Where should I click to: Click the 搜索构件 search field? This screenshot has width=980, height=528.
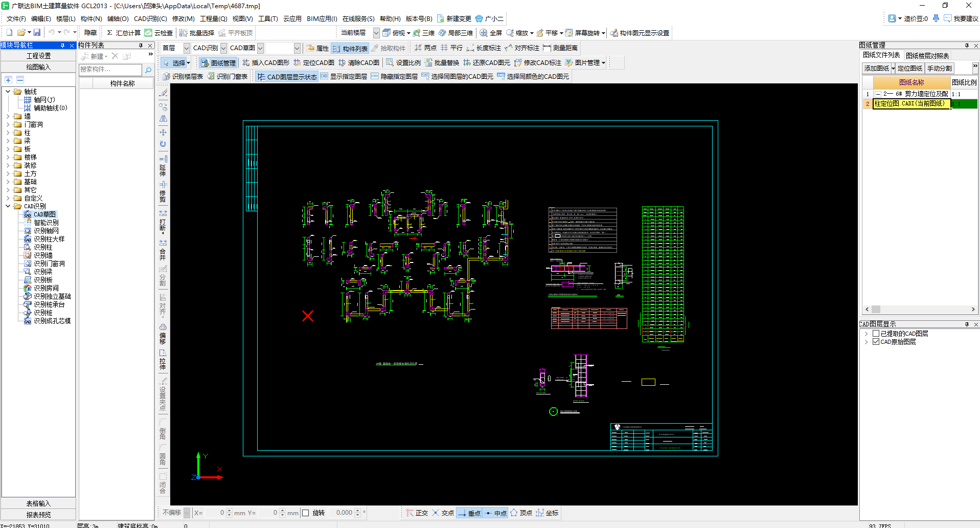click(x=110, y=70)
